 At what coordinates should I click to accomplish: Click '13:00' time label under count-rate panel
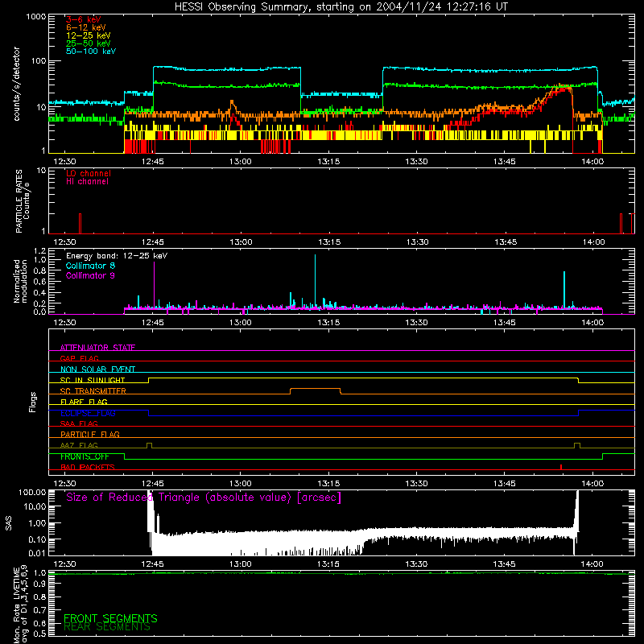[241, 162]
